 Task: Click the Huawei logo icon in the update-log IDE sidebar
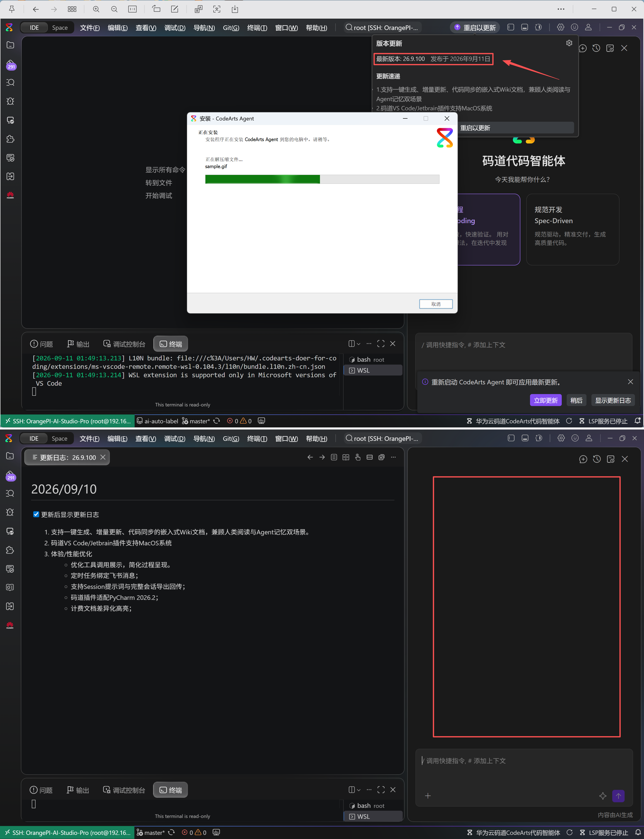(x=10, y=625)
